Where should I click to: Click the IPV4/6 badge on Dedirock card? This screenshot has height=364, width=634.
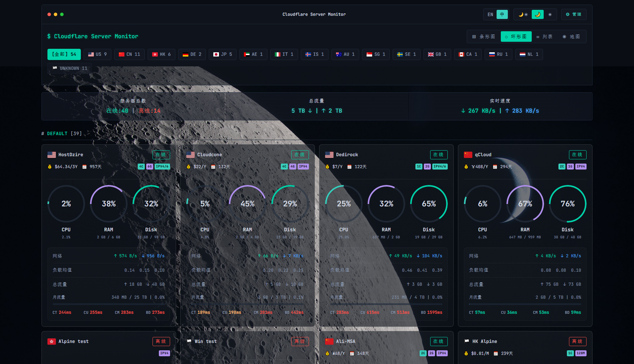coord(440,167)
